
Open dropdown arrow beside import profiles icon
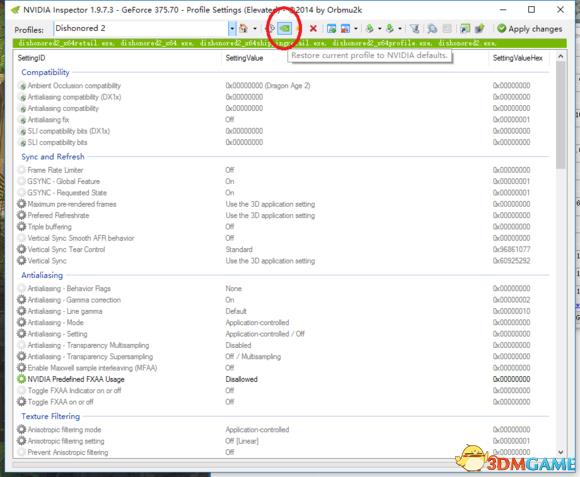[x=400, y=28]
